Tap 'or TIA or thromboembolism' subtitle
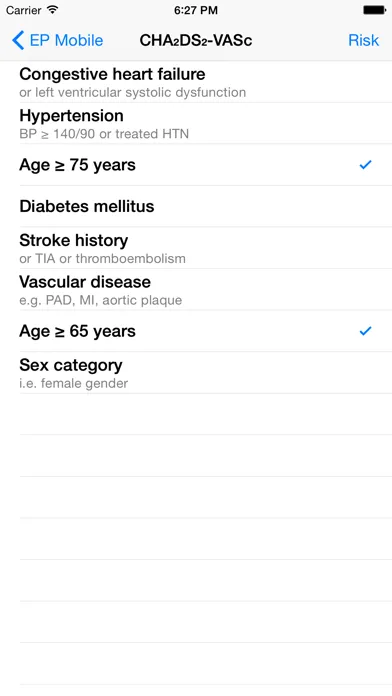The width and height of the screenshot is (392, 696). pyautogui.click(x=102, y=258)
